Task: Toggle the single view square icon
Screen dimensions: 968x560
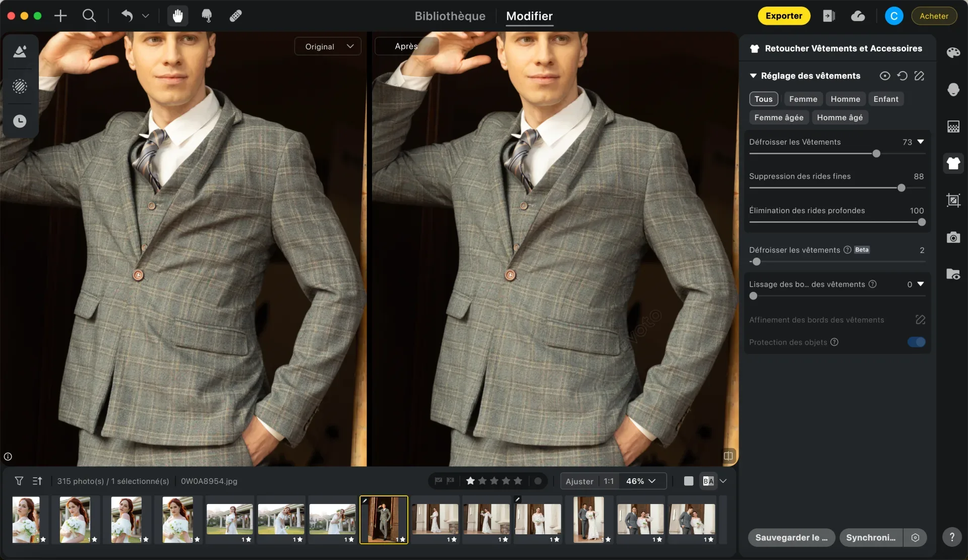Action: coord(689,481)
